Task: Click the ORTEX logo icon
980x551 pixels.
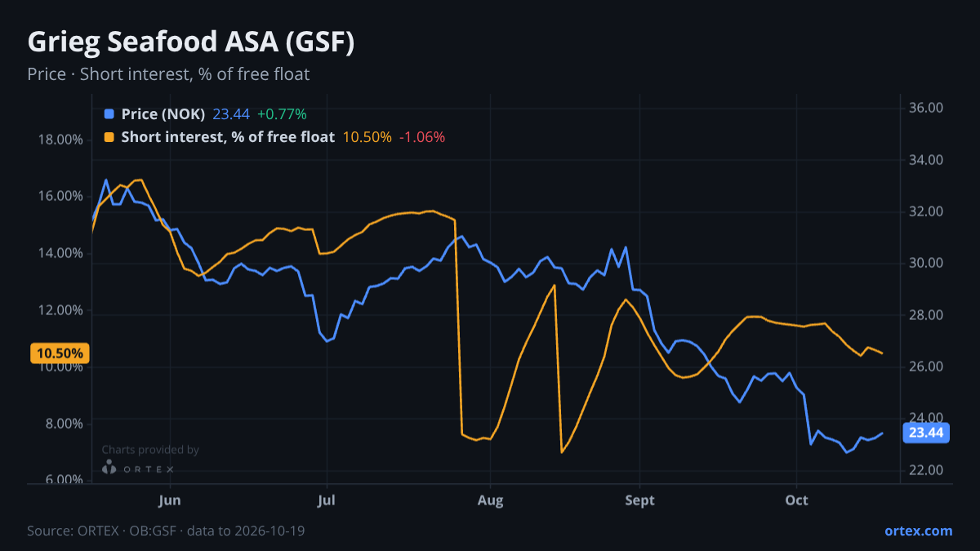Action: coord(109,468)
